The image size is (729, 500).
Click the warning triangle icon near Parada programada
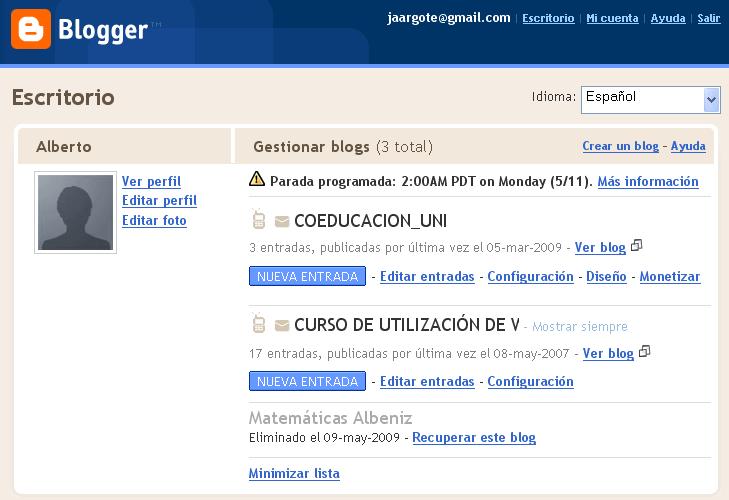(x=257, y=179)
